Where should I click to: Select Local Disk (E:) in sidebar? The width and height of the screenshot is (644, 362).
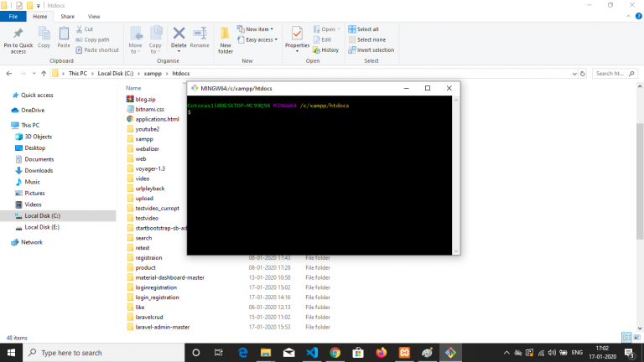coord(41,227)
